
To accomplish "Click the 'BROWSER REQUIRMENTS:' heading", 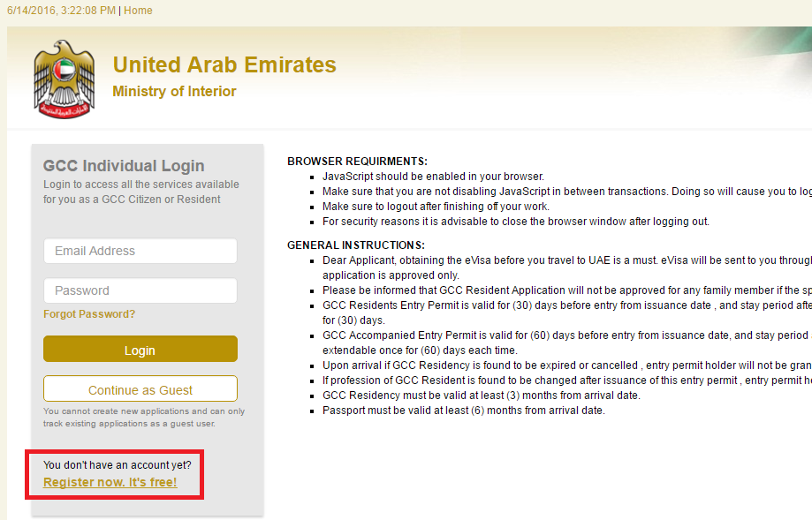I will (x=357, y=162).
